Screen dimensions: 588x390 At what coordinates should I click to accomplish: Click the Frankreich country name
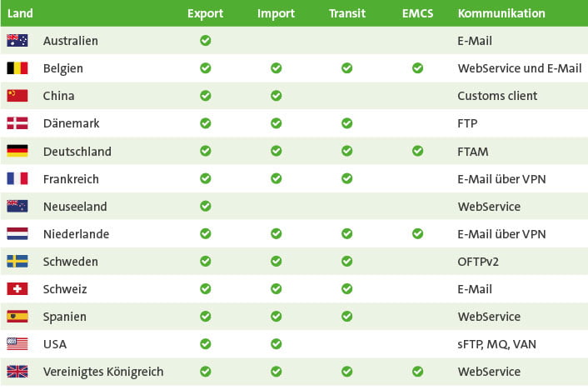click(71, 178)
